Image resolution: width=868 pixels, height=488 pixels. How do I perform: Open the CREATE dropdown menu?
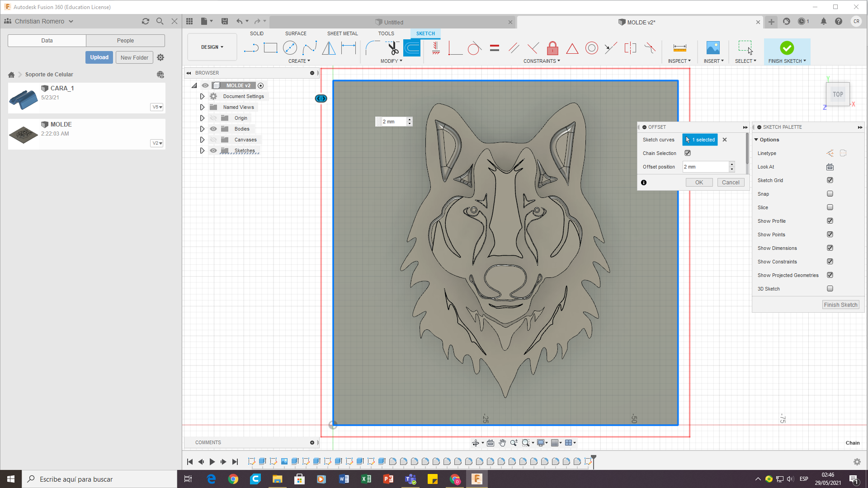tap(299, 61)
